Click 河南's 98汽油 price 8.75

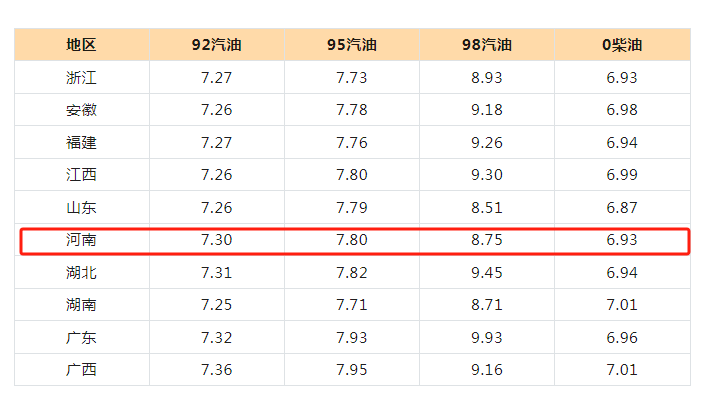(x=487, y=240)
